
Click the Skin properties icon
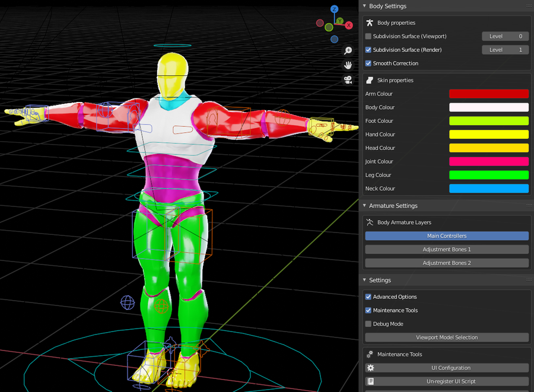[x=370, y=80]
